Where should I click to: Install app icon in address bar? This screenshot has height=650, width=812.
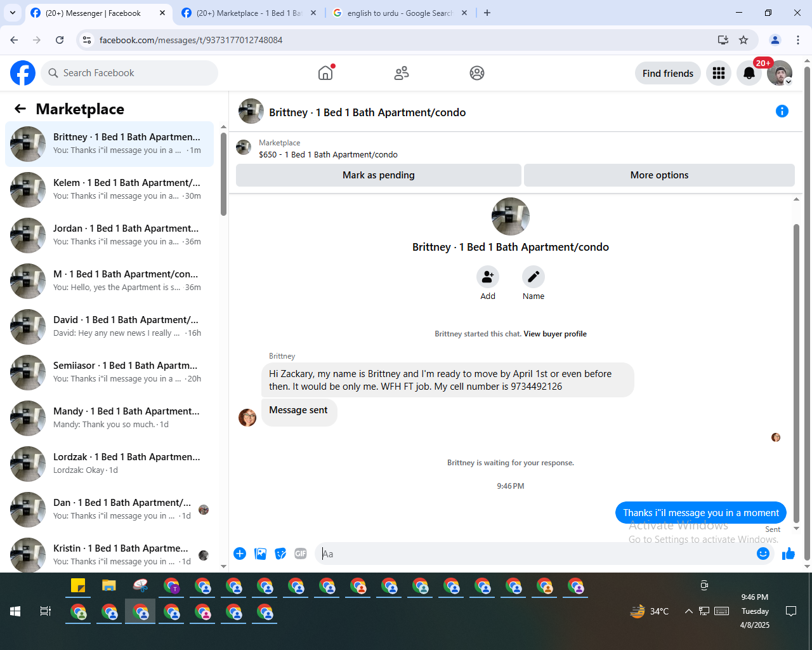pyautogui.click(x=723, y=40)
